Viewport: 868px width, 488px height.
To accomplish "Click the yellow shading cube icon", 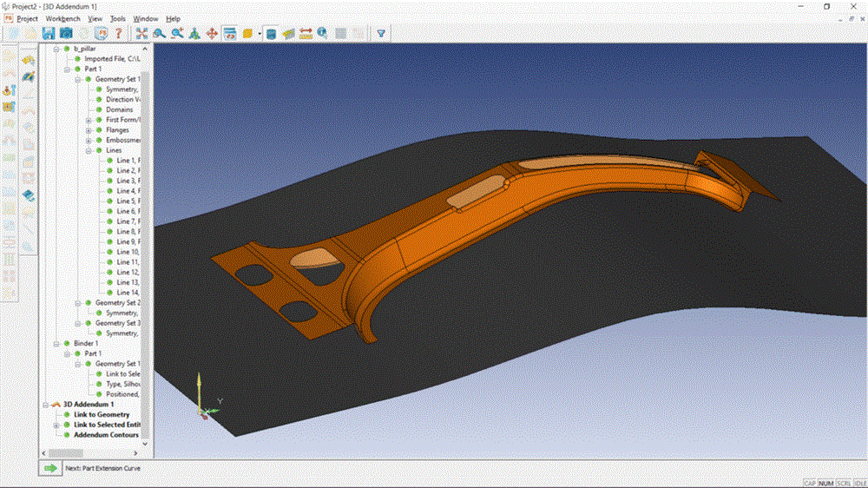I will pyautogui.click(x=247, y=33).
